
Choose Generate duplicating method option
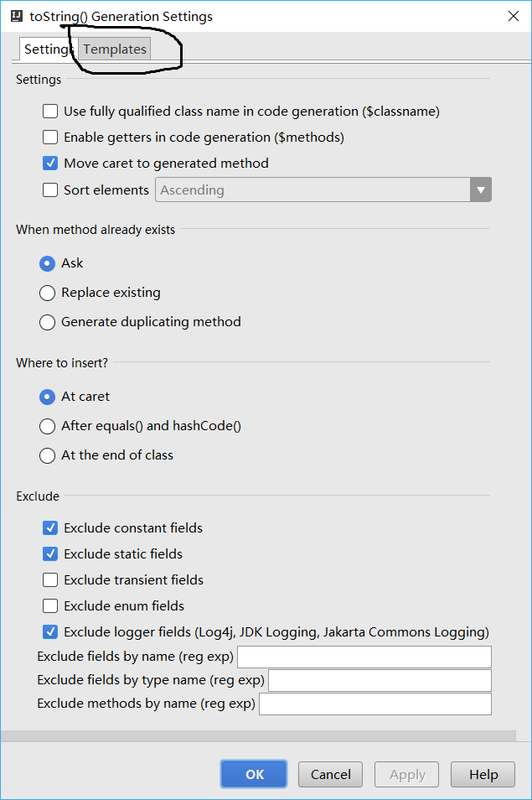[x=48, y=322]
